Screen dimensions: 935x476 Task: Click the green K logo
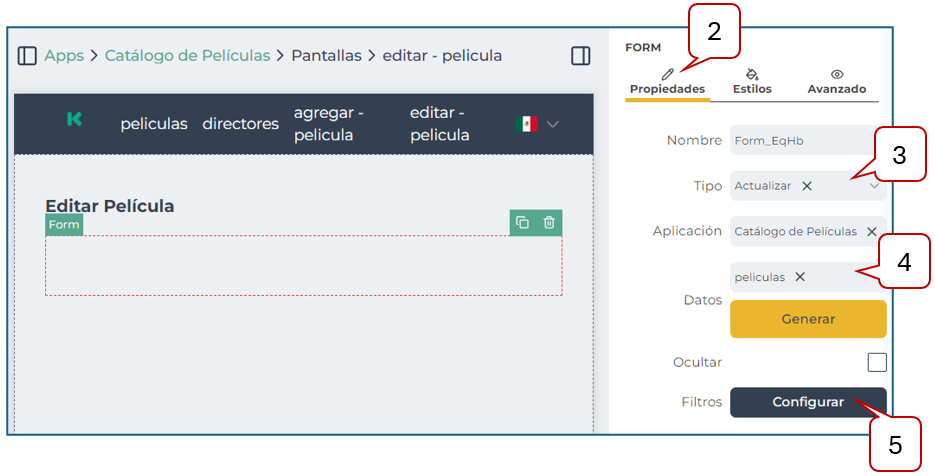tap(74, 119)
